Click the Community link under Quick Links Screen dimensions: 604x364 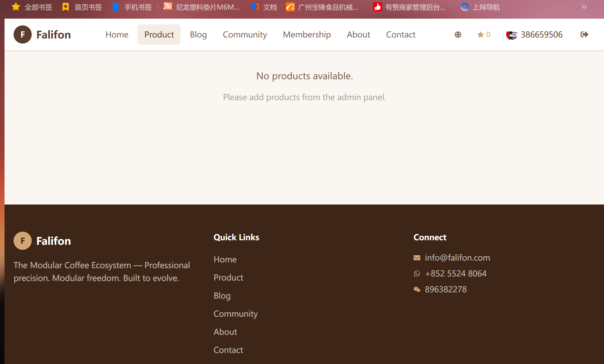point(236,314)
